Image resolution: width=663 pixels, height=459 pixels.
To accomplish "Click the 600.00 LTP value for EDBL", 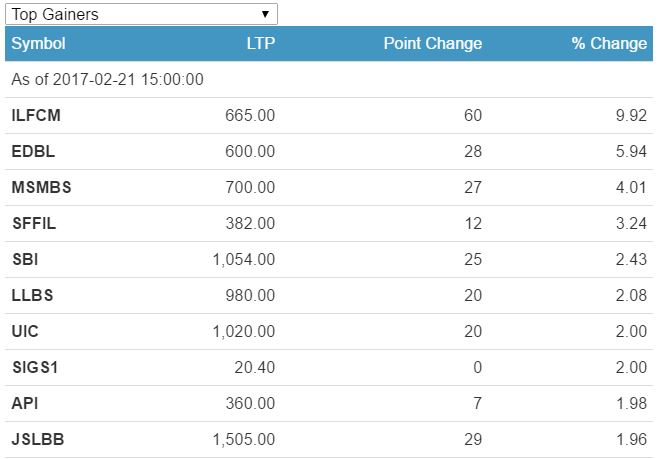I will [252, 152].
